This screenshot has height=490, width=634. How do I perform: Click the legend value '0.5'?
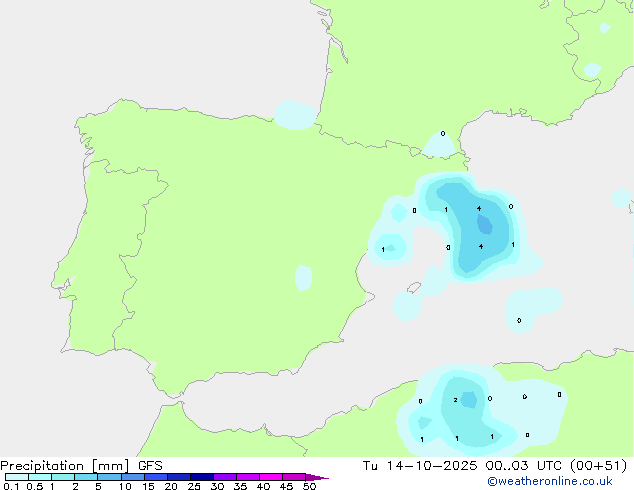click(34, 486)
